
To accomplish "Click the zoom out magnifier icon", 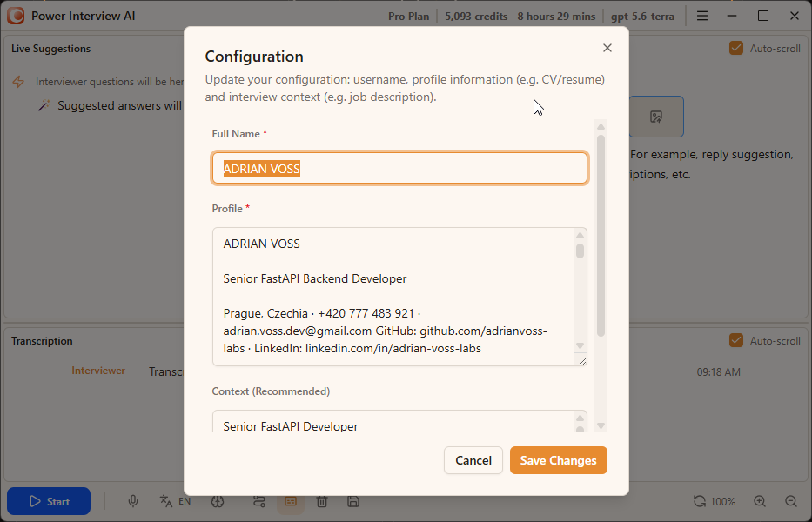I will click(x=791, y=501).
